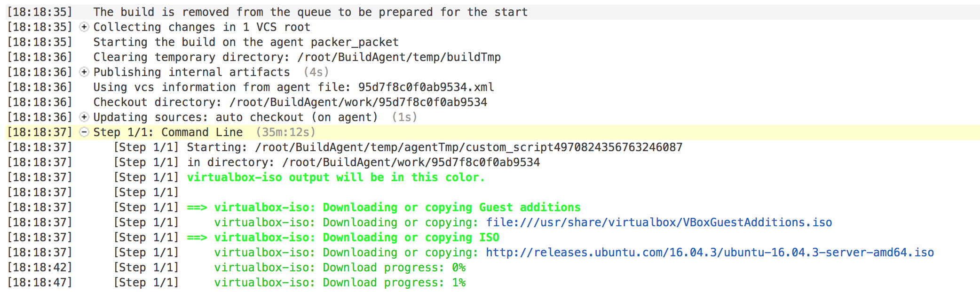Screen dimensions: 980x292
Task: Open the ubuntu-16.04.3-server-amd64.iso download link
Action: click(710, 253)
